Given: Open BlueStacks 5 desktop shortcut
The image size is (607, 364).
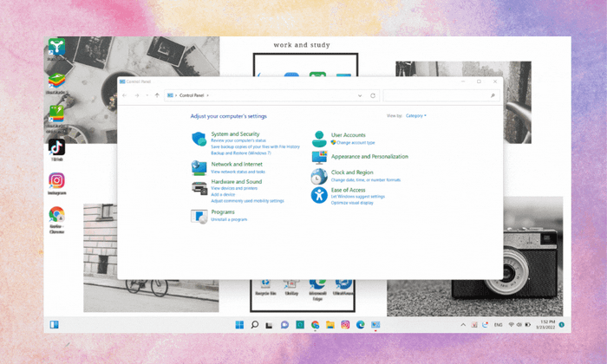Looking at the screenshot, I should coord(56,83).
